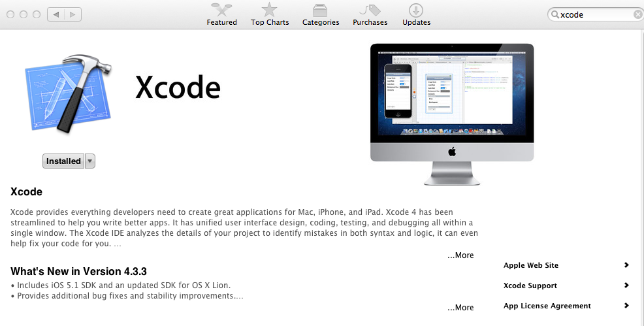Click the 'Provides additional bug fixes' line
Viewport: 644px width, 326px height.
127,296
